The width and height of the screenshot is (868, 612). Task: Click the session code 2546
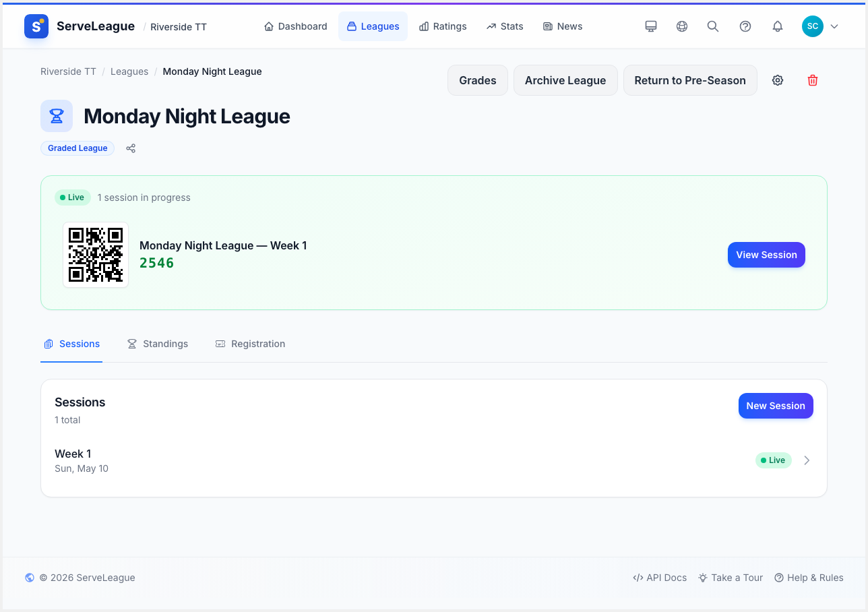tap(157, 263)
